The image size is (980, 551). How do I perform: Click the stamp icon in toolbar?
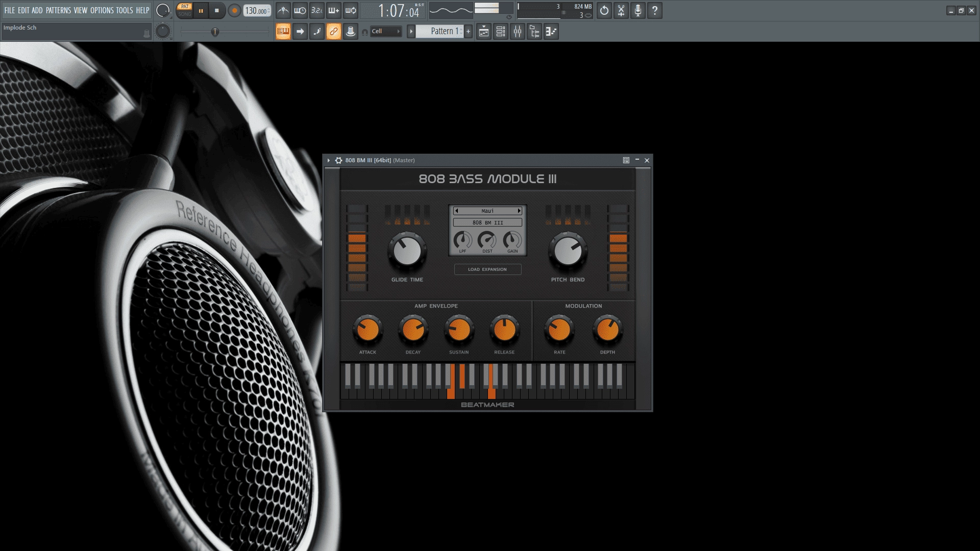[x=351, y=31]
